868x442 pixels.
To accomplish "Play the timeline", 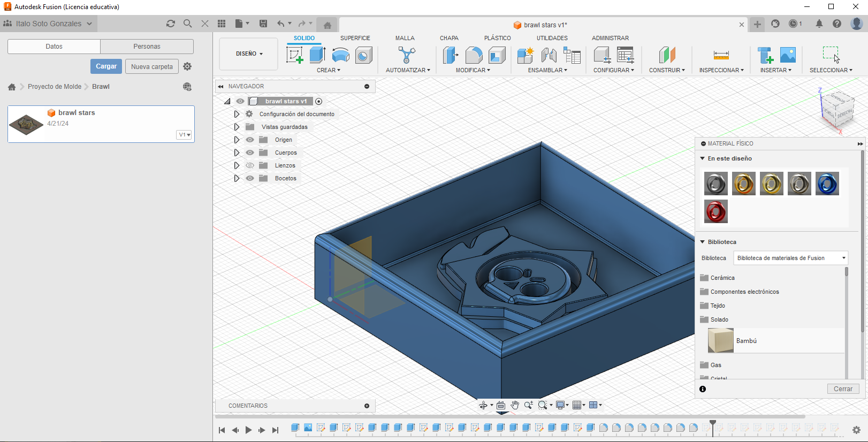I will click(x=248, y=430).
